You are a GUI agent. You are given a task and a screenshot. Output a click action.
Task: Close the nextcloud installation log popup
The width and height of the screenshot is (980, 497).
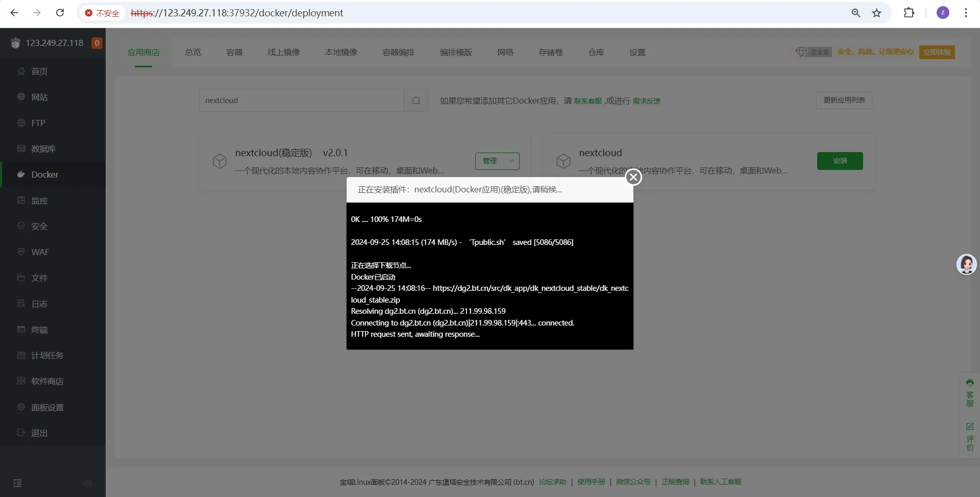pyautogui.click(x=633, y=177)
